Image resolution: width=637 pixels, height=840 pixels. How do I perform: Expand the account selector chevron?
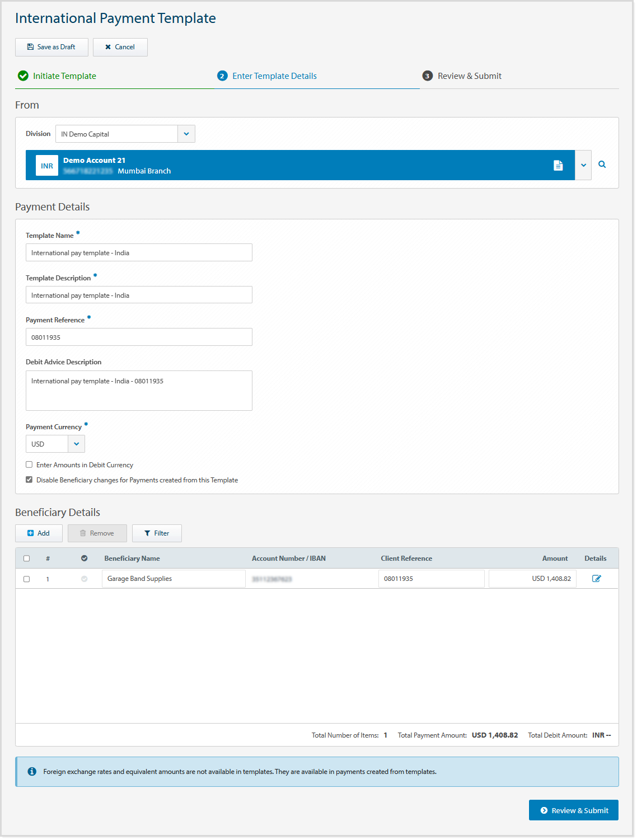click(x=583, y=165)
